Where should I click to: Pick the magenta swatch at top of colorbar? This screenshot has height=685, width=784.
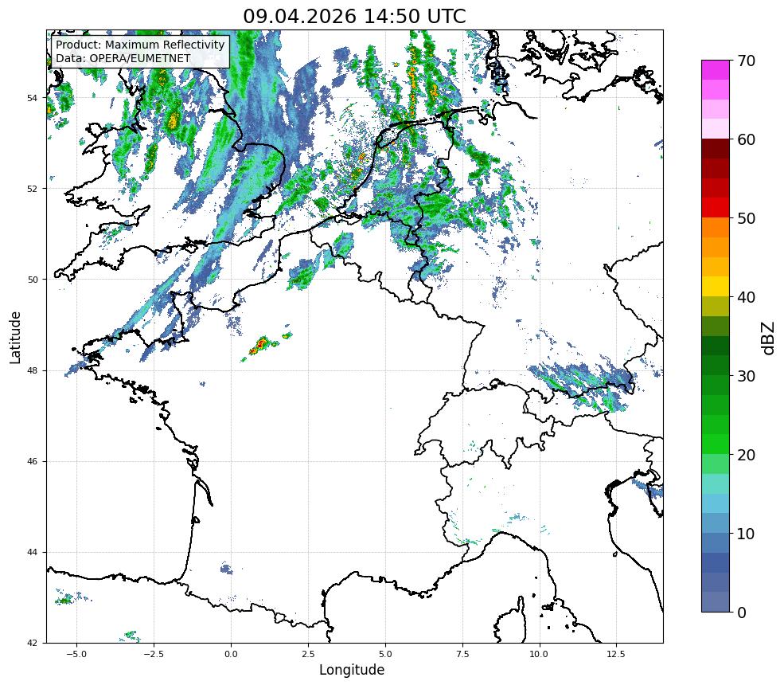(716, 70)
